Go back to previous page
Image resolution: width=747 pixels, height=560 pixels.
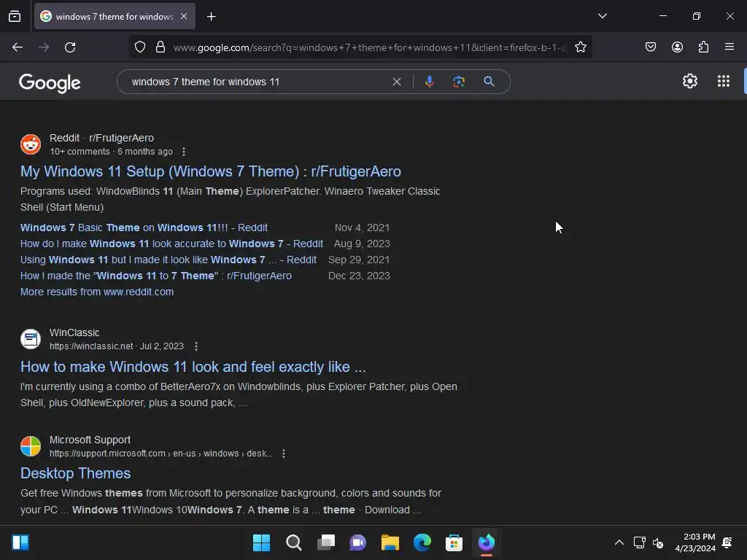(18, 47)
